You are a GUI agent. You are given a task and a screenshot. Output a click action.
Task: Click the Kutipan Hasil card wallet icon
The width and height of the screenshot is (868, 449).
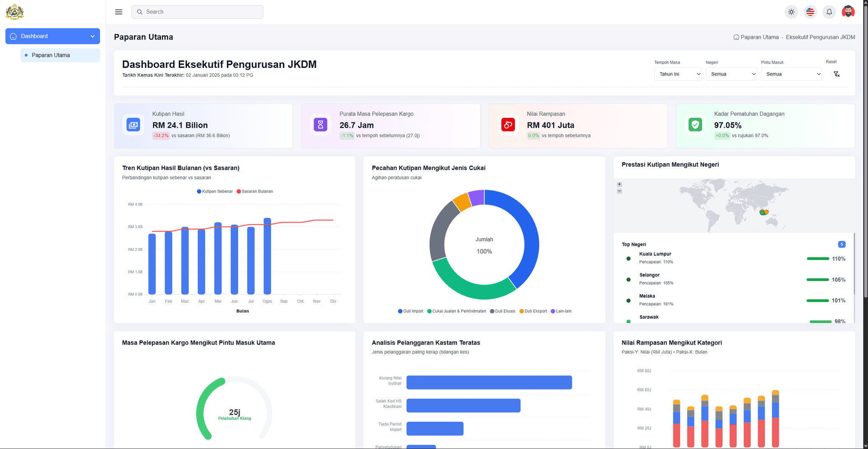(x=133, y=125)
